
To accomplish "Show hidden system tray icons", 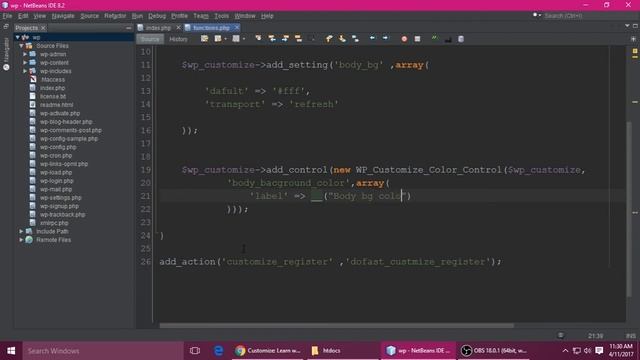I will tap(565, 351).
